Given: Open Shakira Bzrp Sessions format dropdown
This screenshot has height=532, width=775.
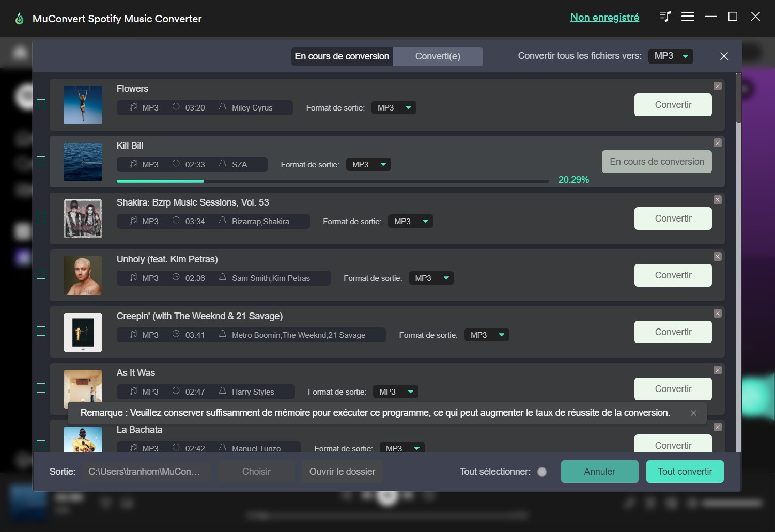Looking at the screenshot, I should tap(411, 221).
